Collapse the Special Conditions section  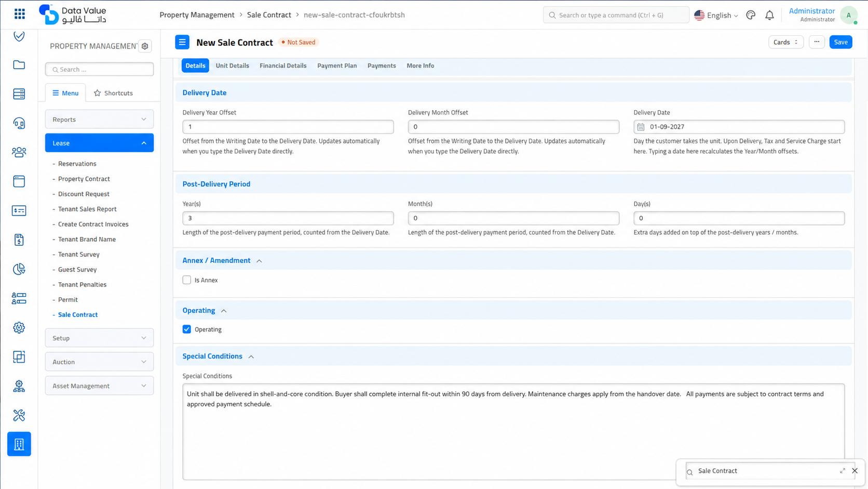click(x=251, y=357)
